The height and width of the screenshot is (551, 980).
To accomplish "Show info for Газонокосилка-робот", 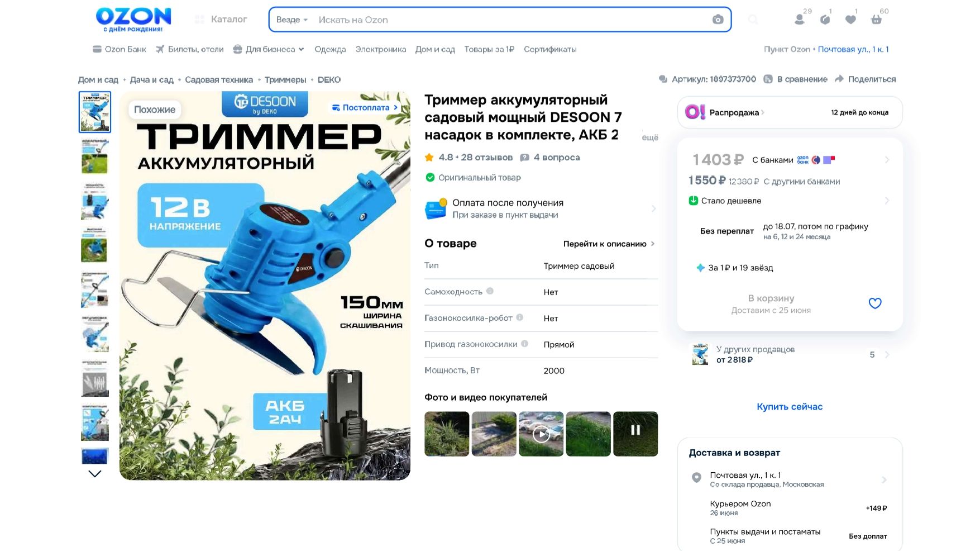I will coord(520,317).
